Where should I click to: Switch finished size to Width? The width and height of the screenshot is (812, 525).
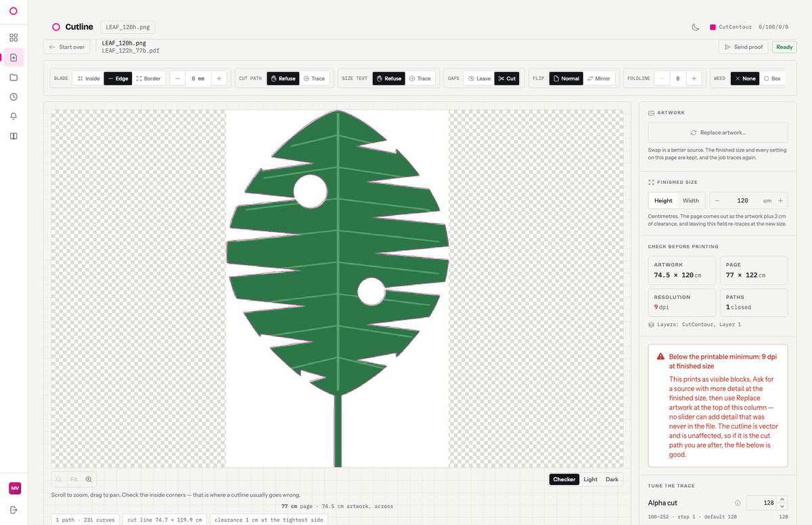click(691, 200)
